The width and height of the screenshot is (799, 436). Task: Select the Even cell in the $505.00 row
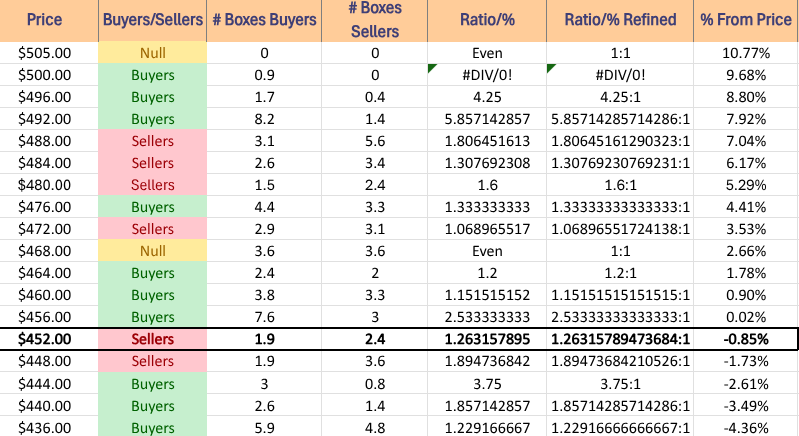click(487, 53)
